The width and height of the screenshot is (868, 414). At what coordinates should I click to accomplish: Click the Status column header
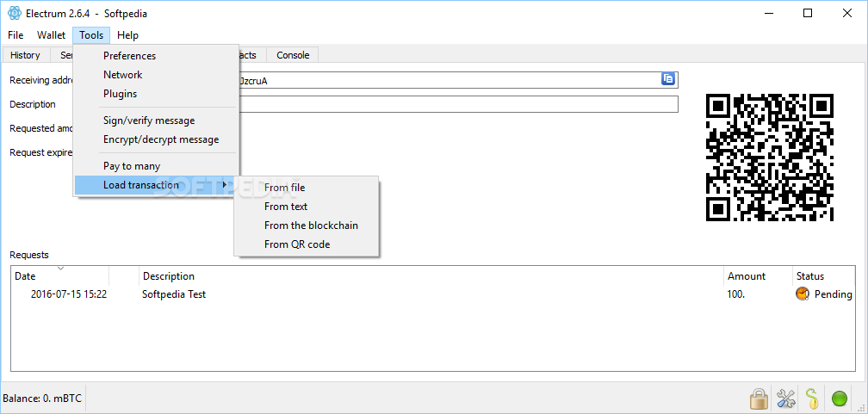coord(824,275)
